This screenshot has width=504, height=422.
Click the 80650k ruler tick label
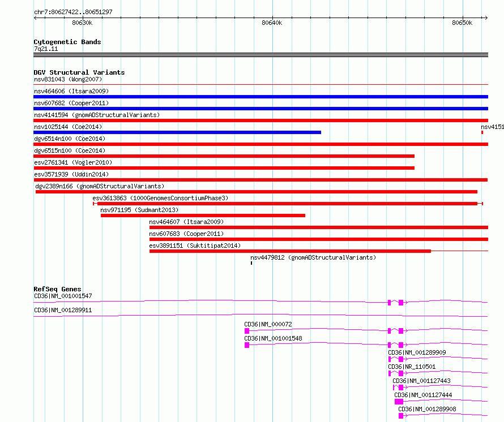[x=462, y=23]
